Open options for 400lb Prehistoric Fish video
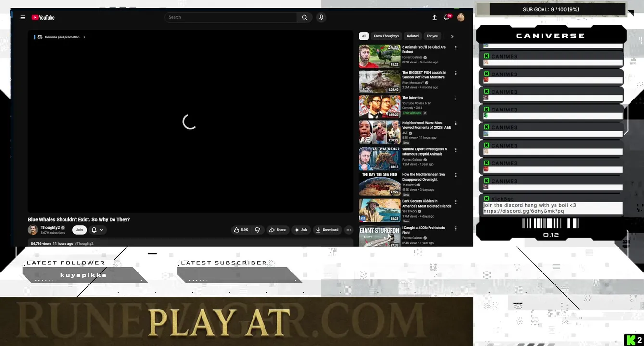Viewport: 644px width, 346px height. (456, 228)
